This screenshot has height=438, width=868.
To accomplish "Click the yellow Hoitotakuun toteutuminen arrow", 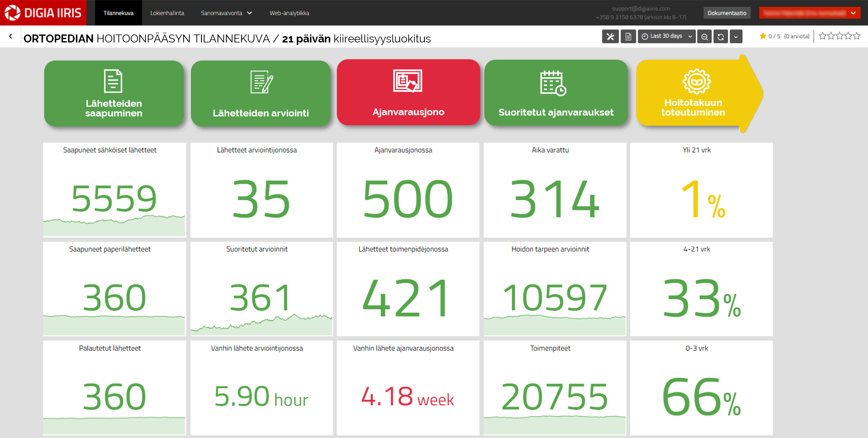I will (x=693, y=93).
